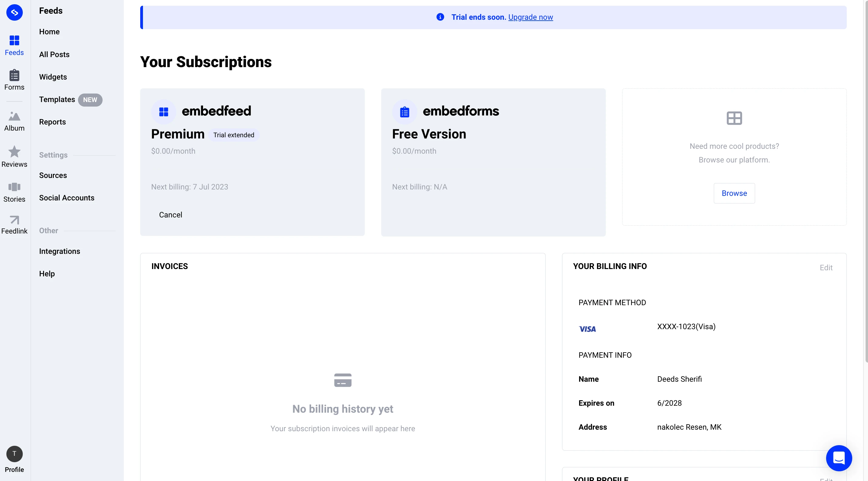Click 'No billing history yet' message

pos(343,409)
